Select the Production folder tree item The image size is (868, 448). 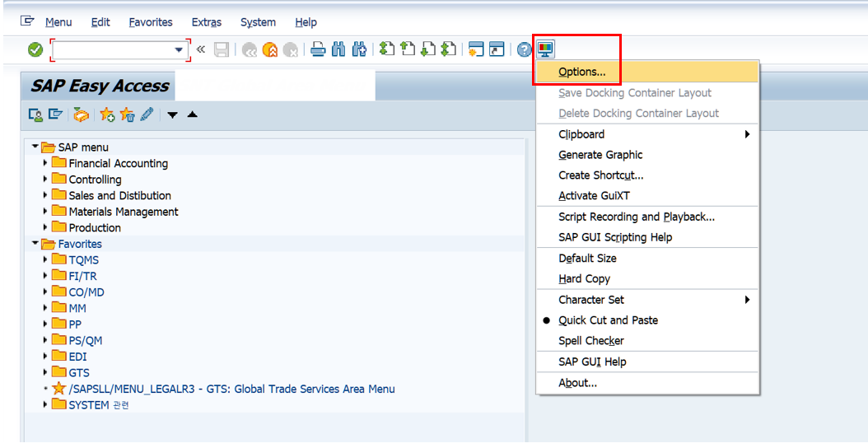tap(95, 227)
